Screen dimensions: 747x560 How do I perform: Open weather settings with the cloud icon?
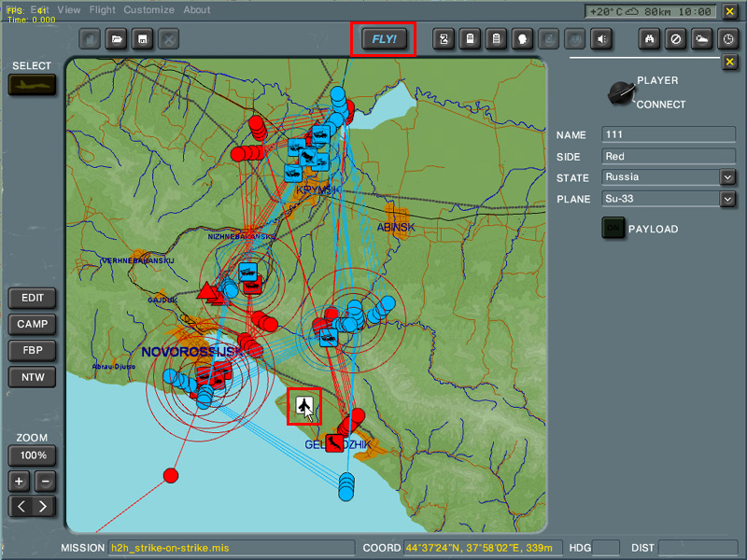702,39
